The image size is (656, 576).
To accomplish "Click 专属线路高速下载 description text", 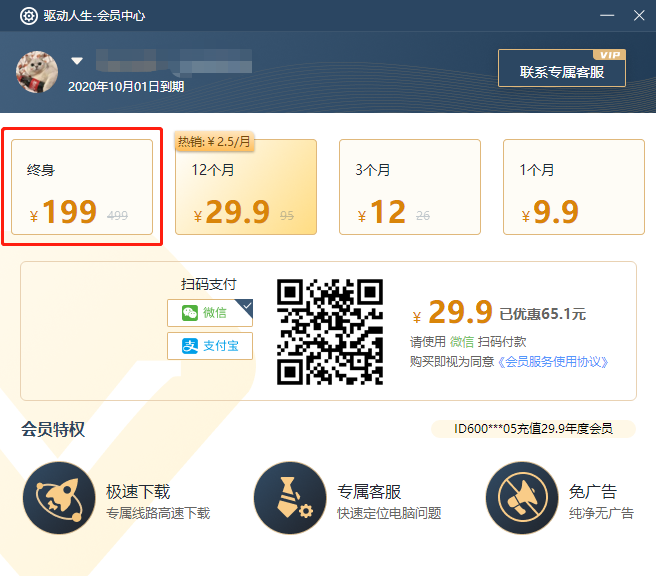I will coord(158,513).
